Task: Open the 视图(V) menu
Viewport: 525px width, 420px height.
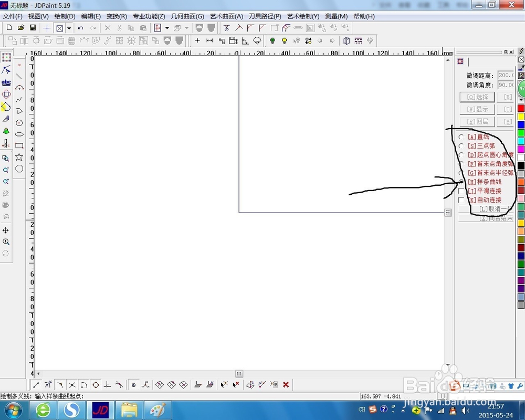Action: [x=38, y=16]
